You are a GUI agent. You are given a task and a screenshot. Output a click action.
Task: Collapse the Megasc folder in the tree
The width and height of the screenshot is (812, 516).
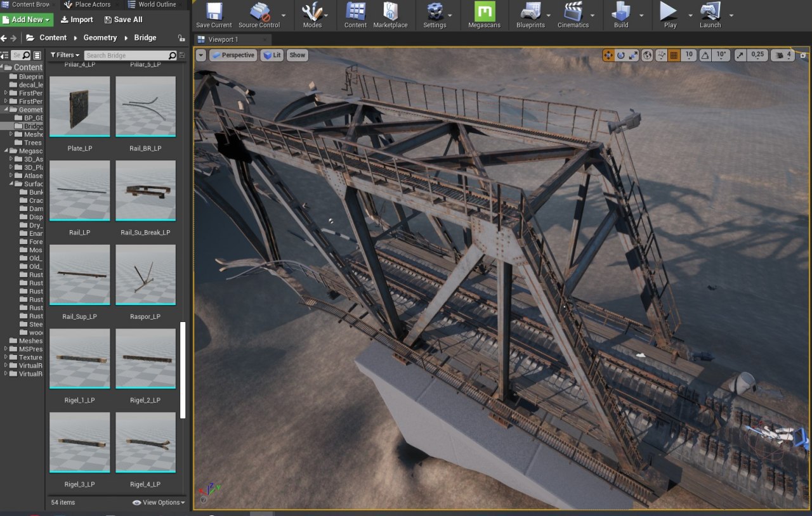pos(6,151)
